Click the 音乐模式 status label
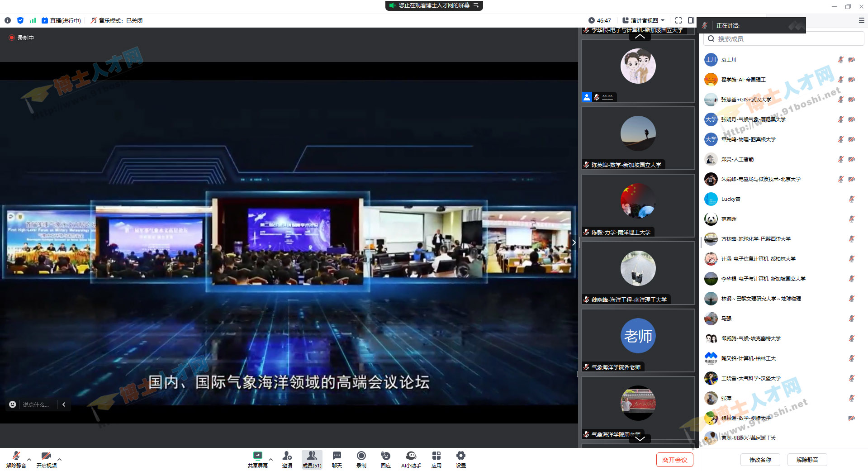The image size is (868, 471). (117, 20)
